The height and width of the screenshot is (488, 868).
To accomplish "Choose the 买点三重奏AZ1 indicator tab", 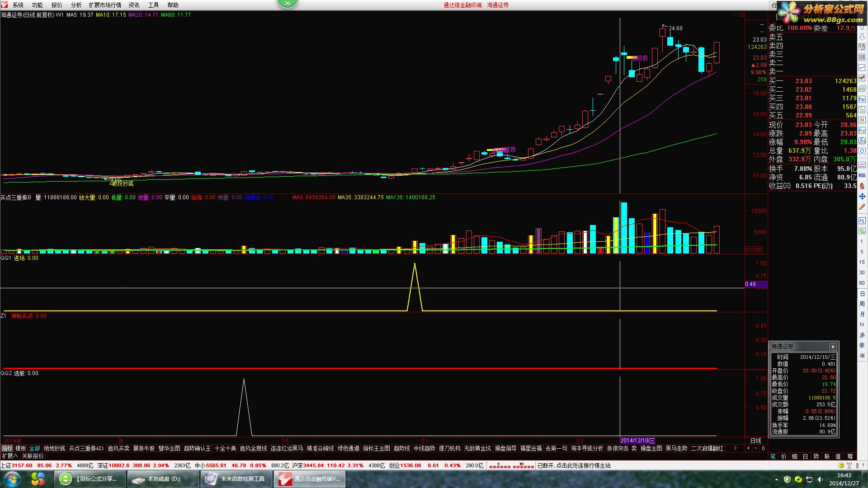I will pyautogui.click(x=86, y=448).
